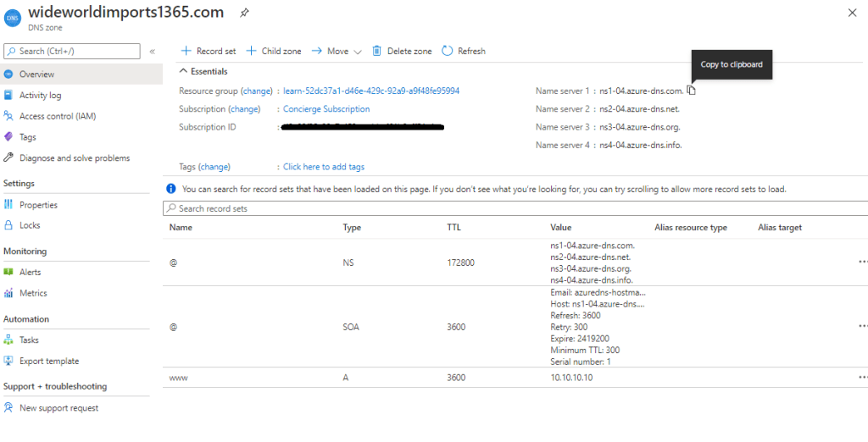Open the Locks settings

pos(30,225)
